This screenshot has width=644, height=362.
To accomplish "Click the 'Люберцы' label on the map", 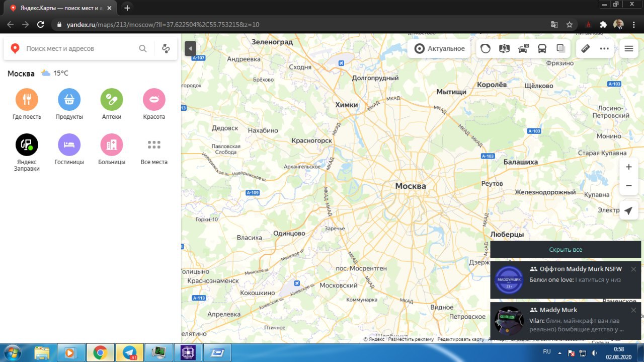I will coord(507,234).
